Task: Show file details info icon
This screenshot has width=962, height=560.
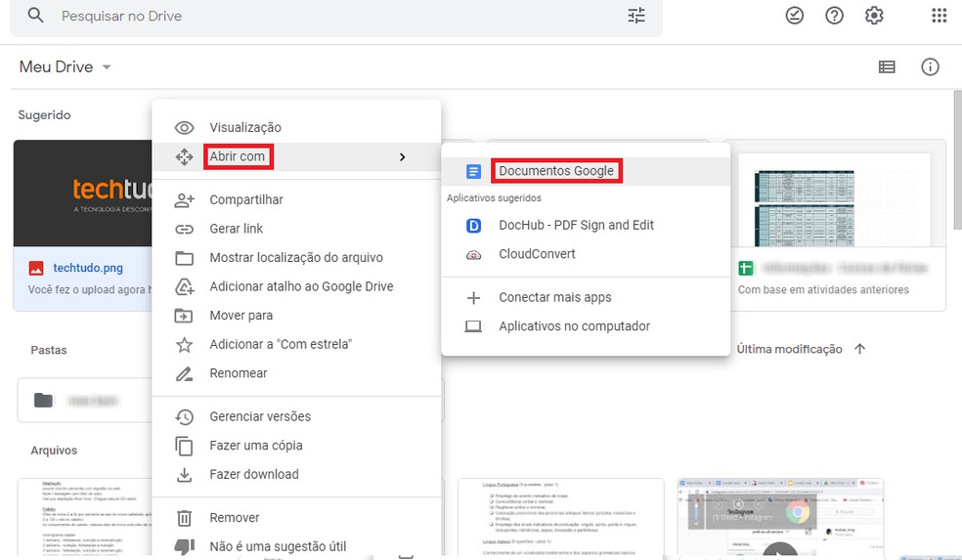Action: coord(930,66)
